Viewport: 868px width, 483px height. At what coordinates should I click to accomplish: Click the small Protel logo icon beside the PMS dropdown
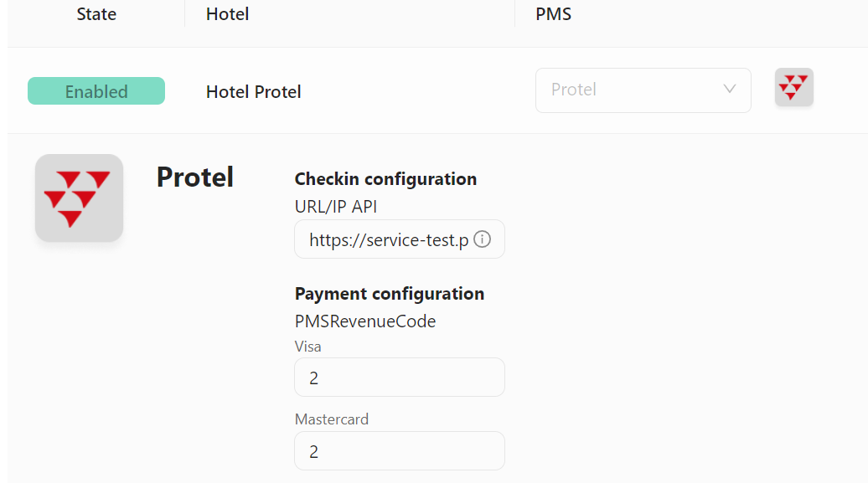coord(793,87)
